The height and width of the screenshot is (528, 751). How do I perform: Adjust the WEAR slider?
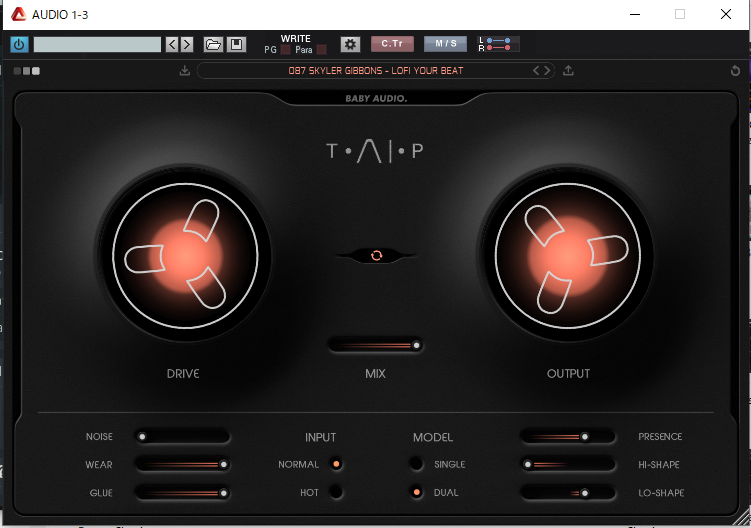click(x=182, y=465)
